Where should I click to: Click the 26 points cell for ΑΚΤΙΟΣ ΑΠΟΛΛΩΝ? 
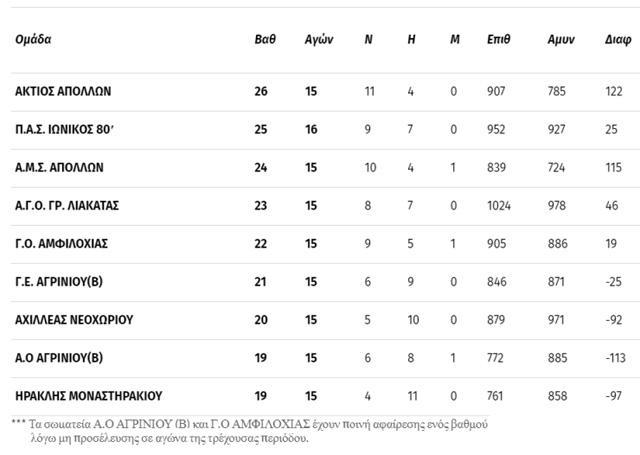click(x=262, y=91)
